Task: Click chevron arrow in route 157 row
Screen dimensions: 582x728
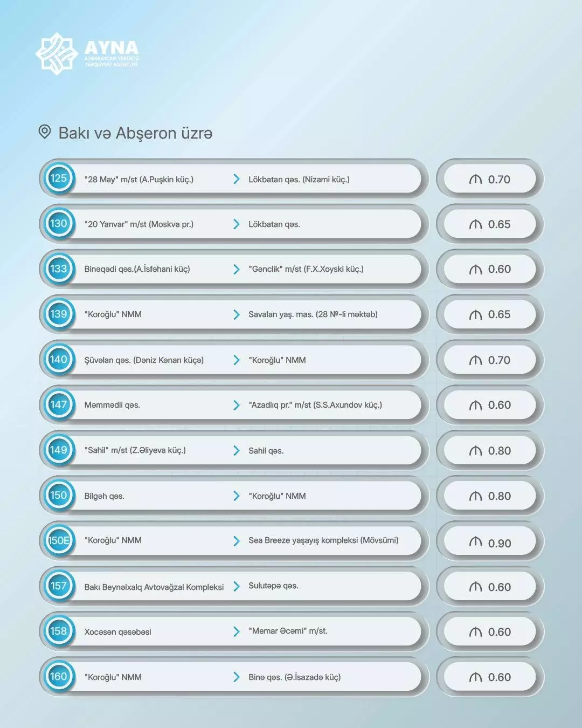Action: coord(236,586)
